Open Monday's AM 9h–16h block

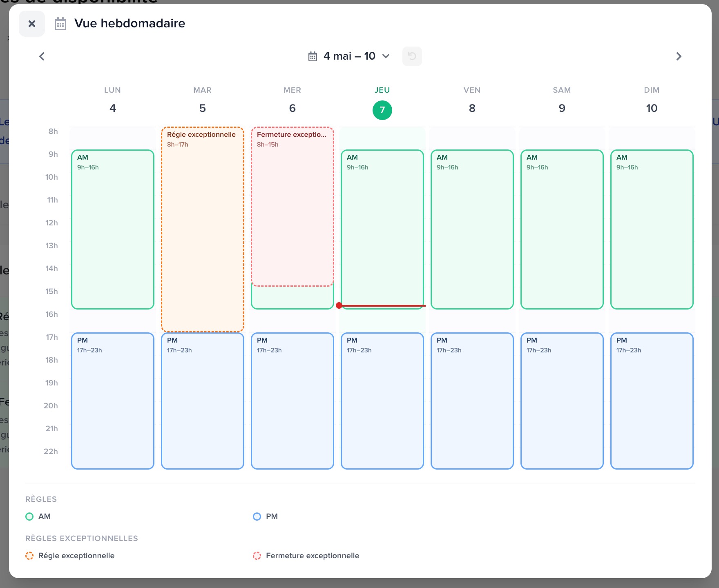point(113,229)
